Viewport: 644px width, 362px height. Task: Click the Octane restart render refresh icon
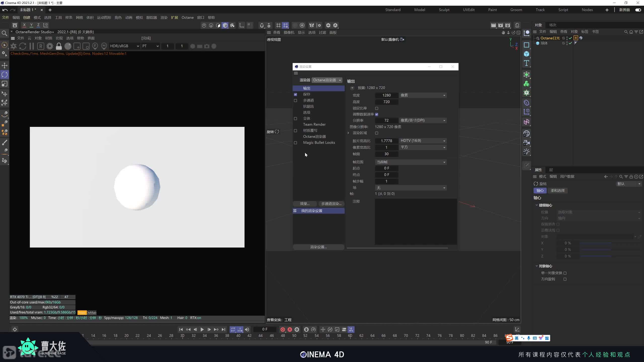click(23, 46)
